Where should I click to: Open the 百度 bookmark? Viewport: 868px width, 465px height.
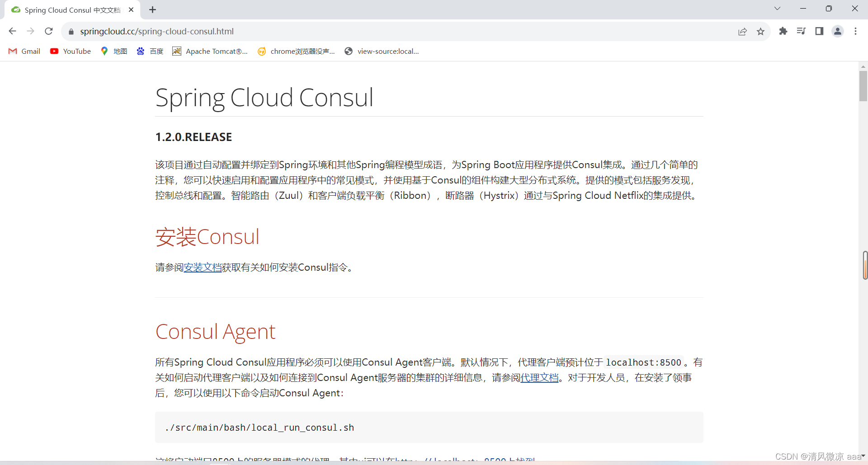[150, 51]
